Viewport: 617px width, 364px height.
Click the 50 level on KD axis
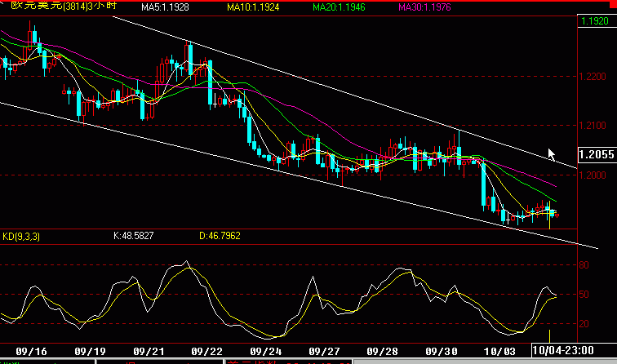[x=584, y=295]
